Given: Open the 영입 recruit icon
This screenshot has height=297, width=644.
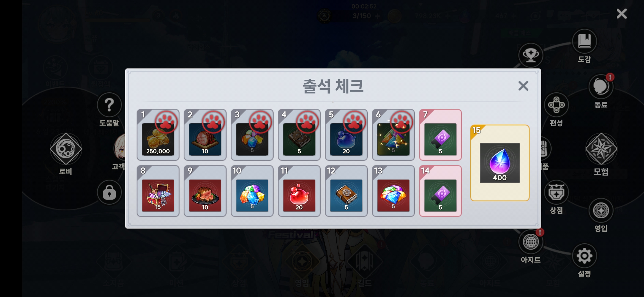Looking at the screenshot, I should pos(601,211).
